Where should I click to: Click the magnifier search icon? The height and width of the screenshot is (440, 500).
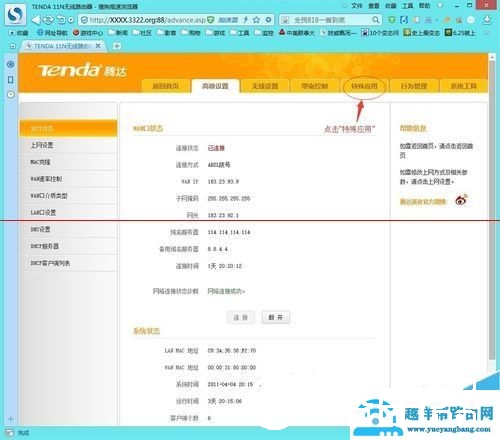(376, 20)
